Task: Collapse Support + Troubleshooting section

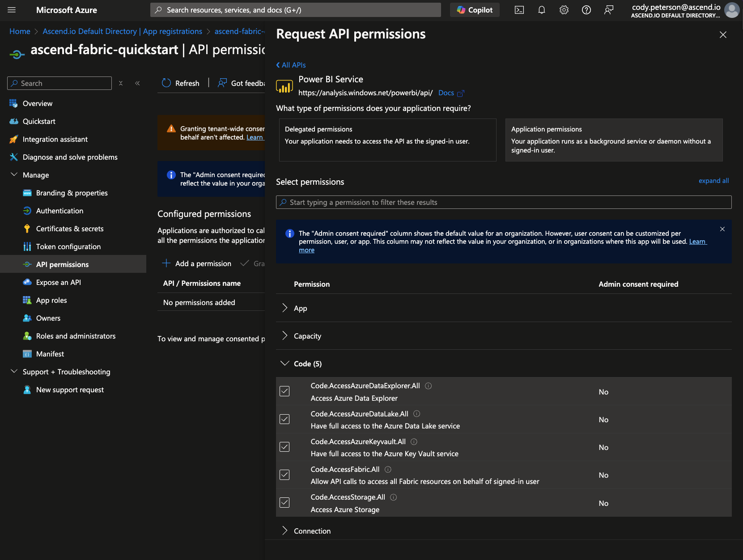Action: [14, 371]
